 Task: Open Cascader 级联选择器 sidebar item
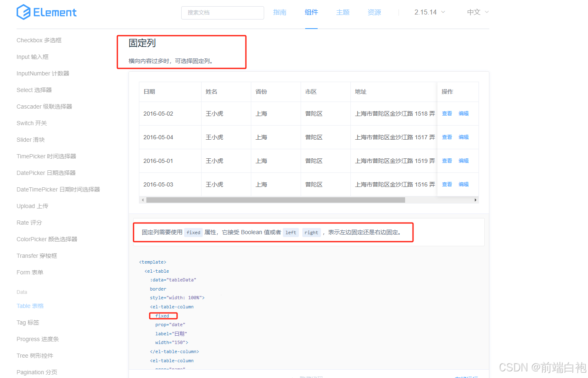pos(44,107)
